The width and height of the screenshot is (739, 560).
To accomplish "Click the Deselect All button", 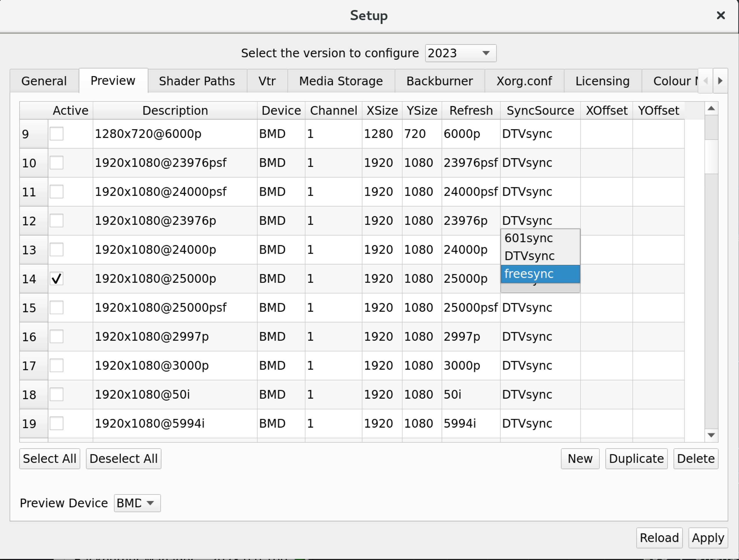I will click(124, 459).
